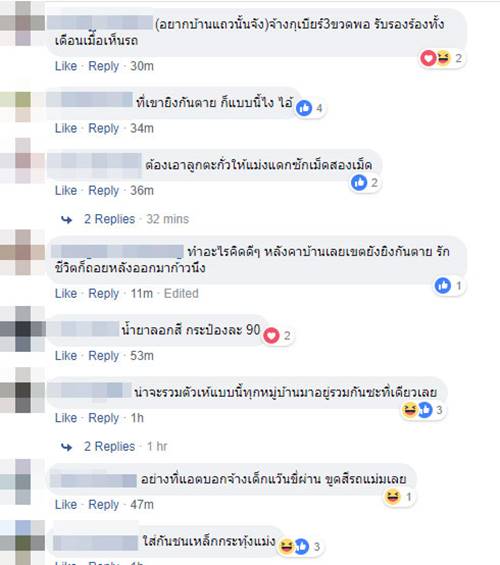Click thumbs-up reaction icon with 4 likes
500x565 pixels.
click(304, 108)
